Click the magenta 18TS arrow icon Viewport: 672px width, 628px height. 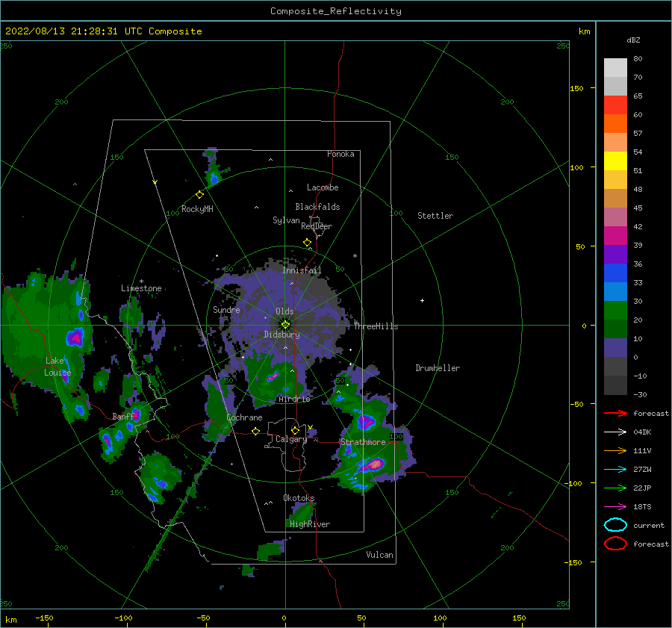click(615, 507)
